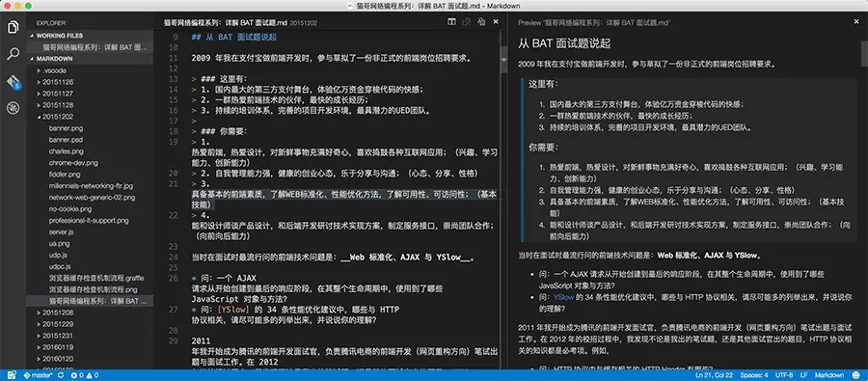Change encoding via UTF-8 status item
Viewport: 868px width, 381px height.
tap(785, 375)
